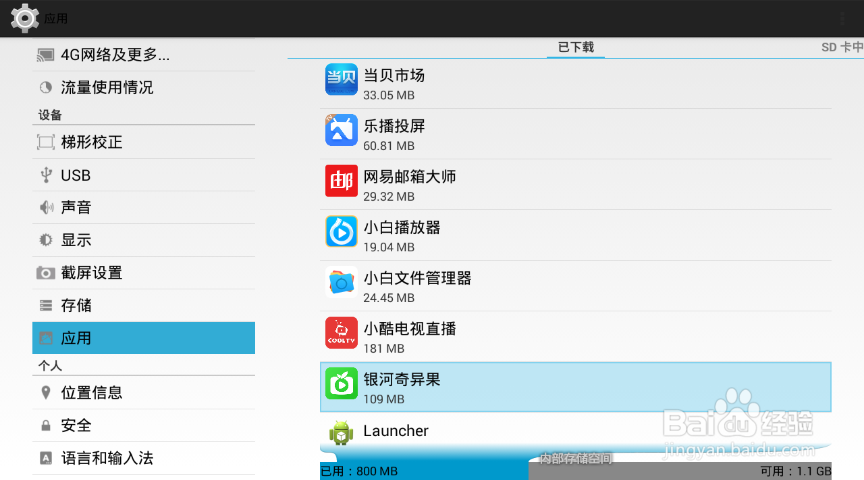This screenshot has width=864, height=480.
Task: Click the USB trident icon
Action: pyautogui.click(x=46, y=175)
